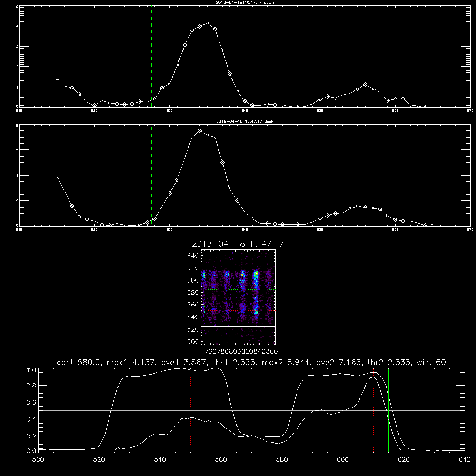The width and height of the screenshot is (476, 476).
Task: Click the peak diamond marker of the dawn curve
Action: [208, 23]
